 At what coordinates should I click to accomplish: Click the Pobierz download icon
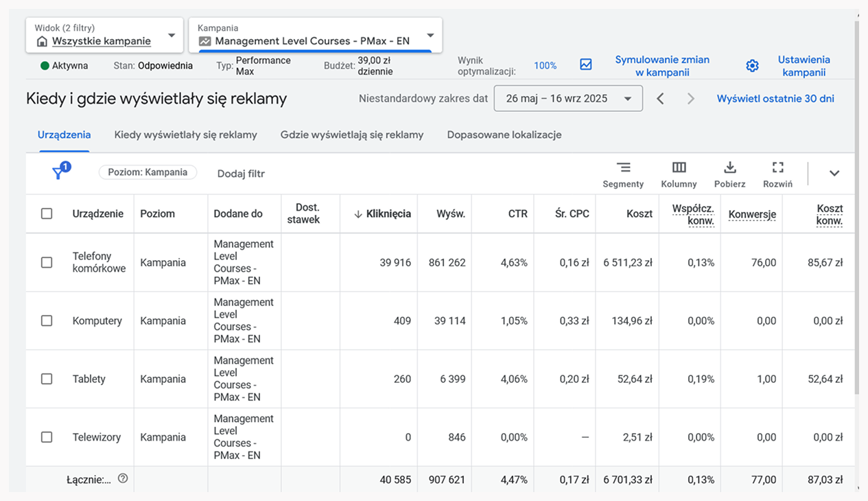click(729, 167)
